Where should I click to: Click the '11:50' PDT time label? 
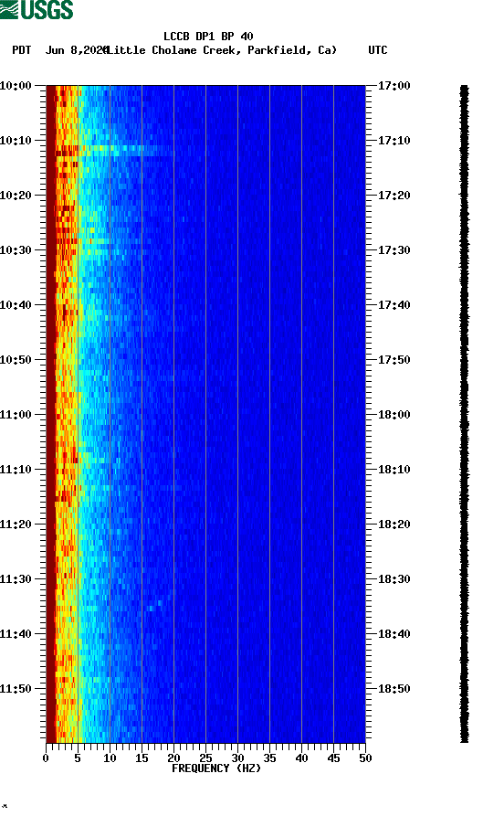tap(16, 688)
